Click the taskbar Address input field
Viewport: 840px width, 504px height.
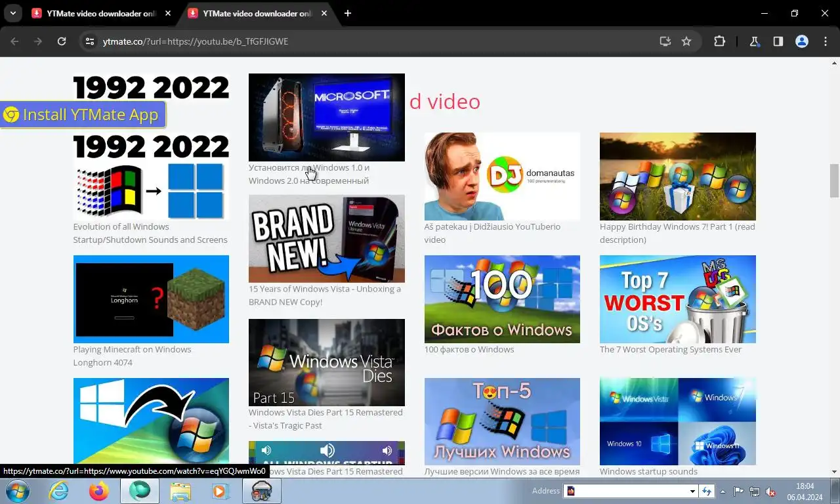click(x=625, y=491)
